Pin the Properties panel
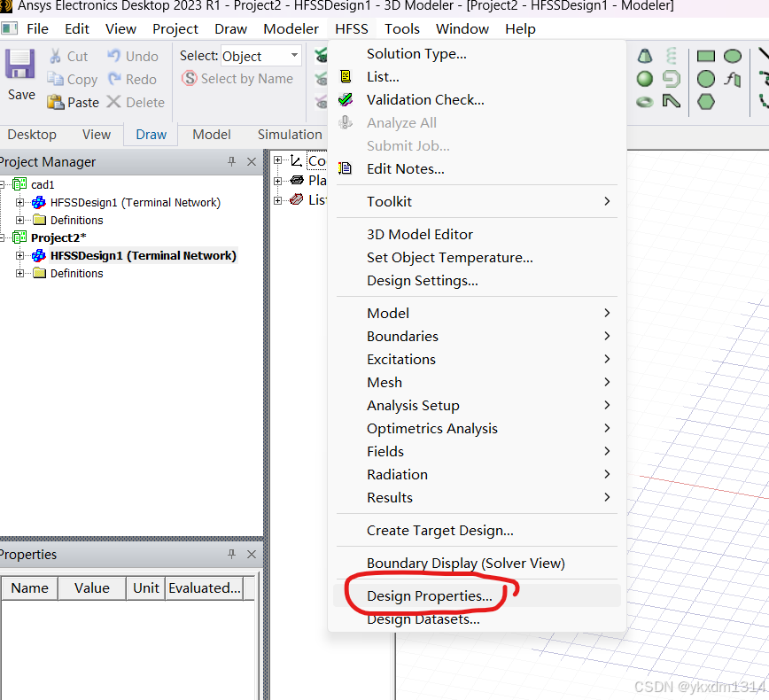Image resolution: width=769 pixels, height=700 pixels. pos(231,554)
